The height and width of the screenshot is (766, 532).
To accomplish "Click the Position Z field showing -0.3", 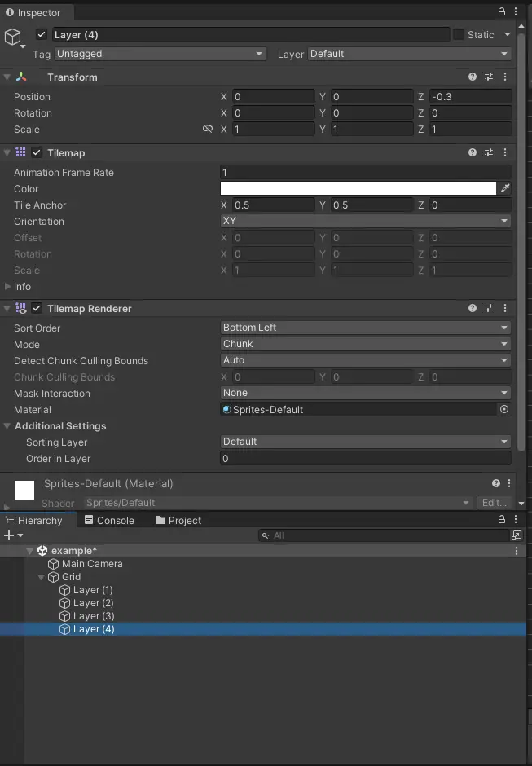I will coord(470,96).
